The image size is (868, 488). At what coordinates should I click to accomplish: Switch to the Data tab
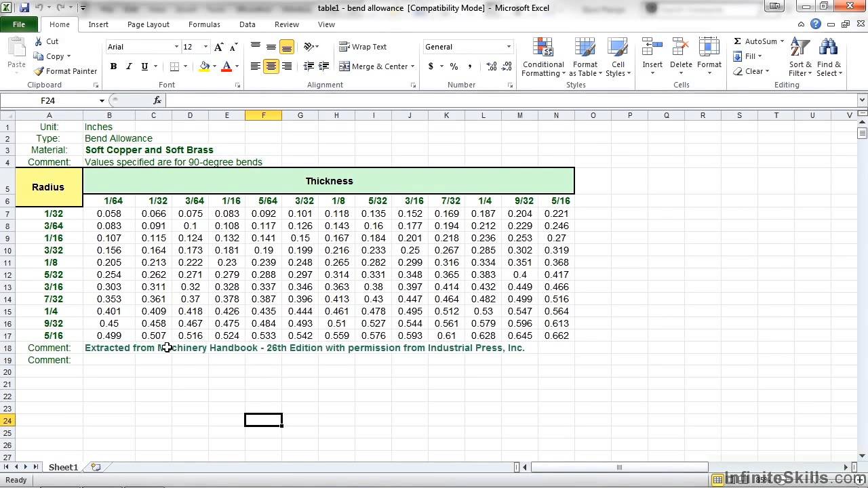coord(248,24)
